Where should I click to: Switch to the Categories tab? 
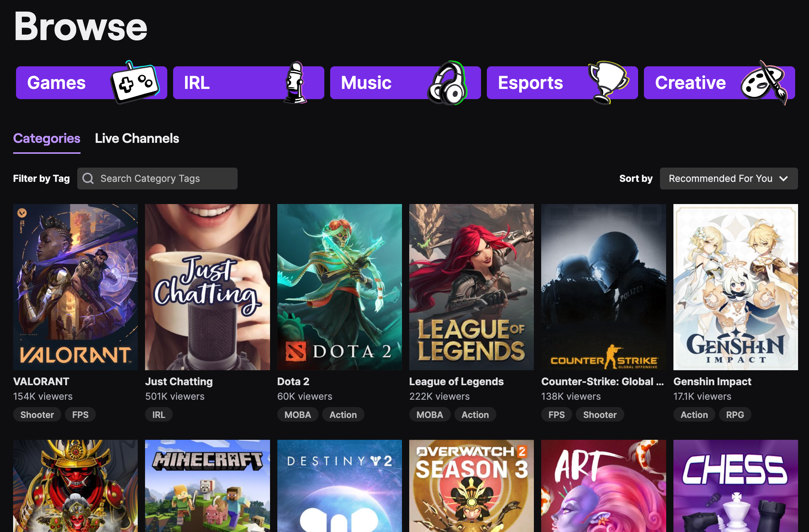(47, 138)
